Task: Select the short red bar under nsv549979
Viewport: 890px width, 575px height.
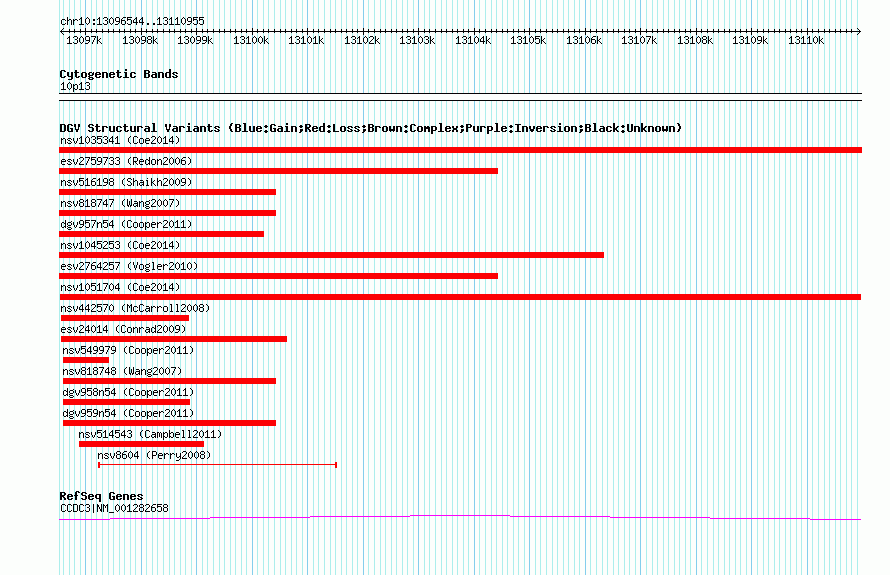Action: point(86,360)
